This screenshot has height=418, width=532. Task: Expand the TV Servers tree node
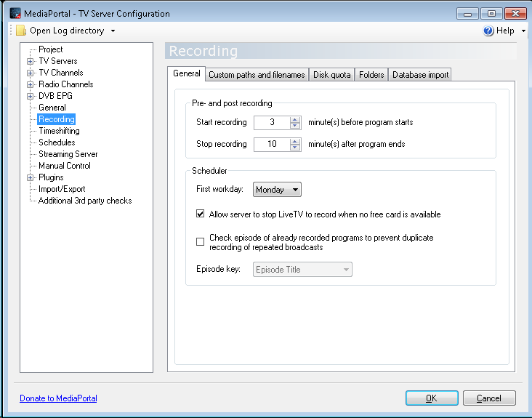tap(31, 61)
